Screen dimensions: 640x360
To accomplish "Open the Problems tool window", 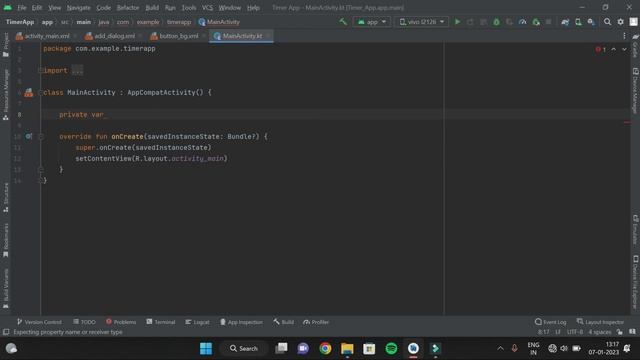I will [x=121, y=322].
